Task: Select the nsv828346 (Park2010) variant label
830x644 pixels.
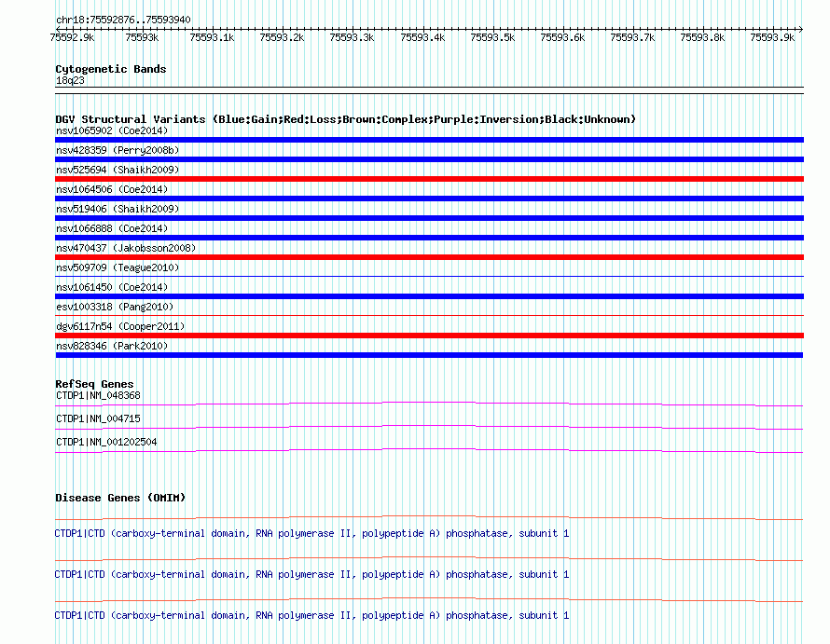Action: click(x=112, y=346)
